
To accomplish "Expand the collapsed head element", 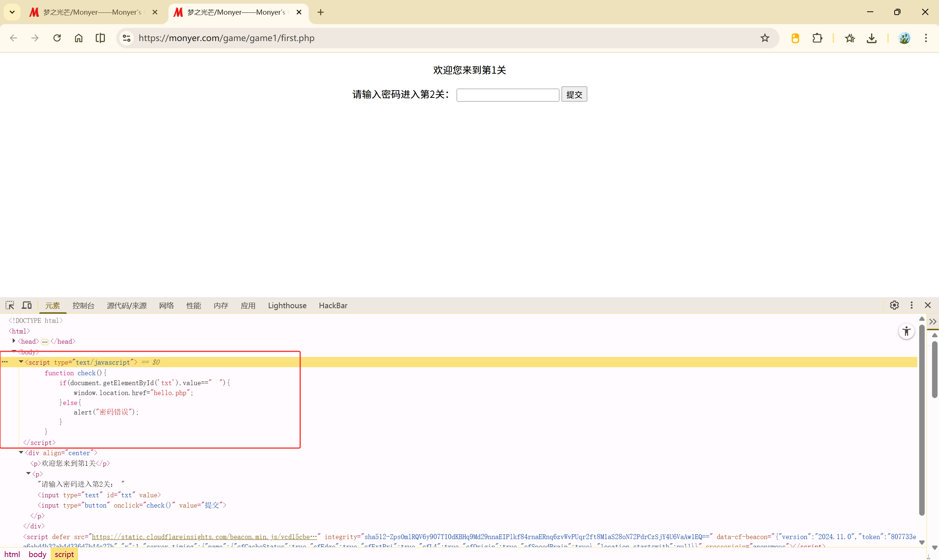I will pos(14,341).
